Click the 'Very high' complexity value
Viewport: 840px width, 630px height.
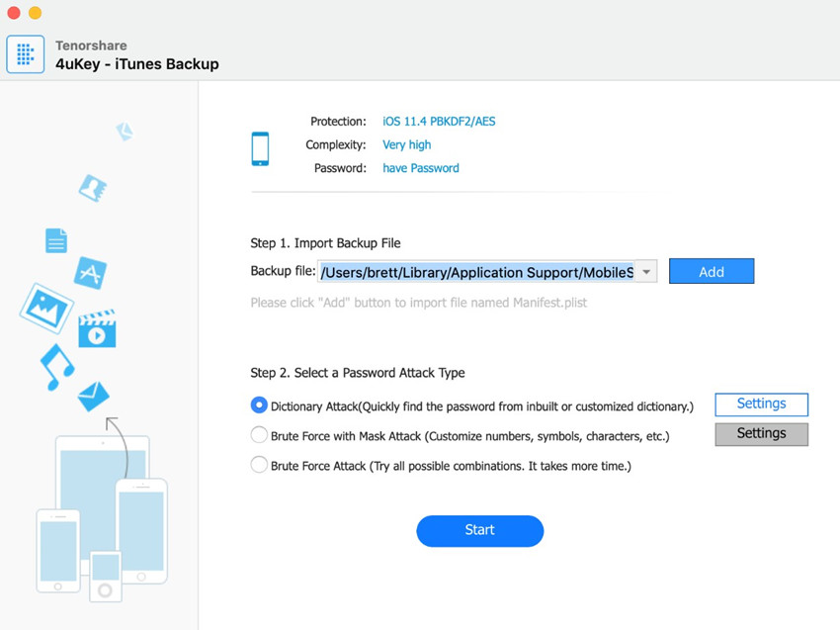[x=406, y=144]
